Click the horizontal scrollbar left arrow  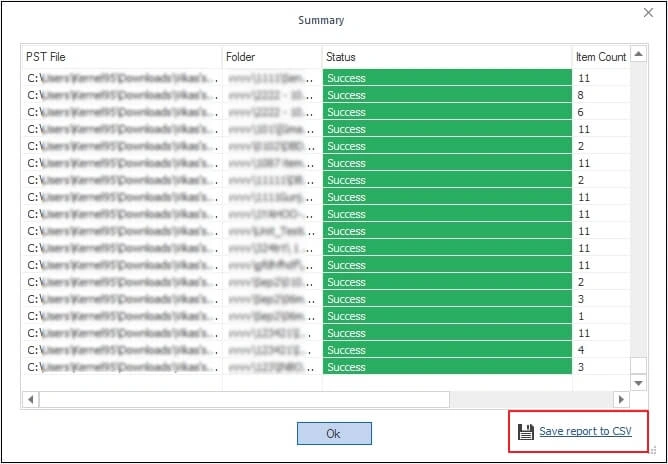point(30,400)
